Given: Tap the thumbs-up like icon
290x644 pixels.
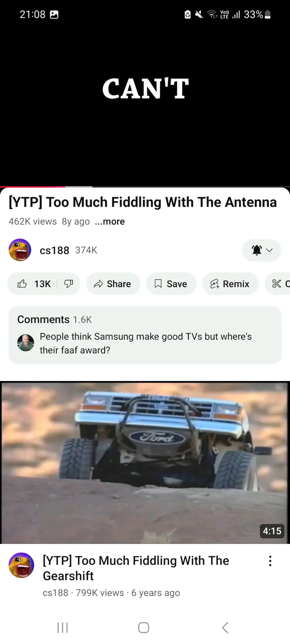Looking at the screenshot, I should click(x=22, y=284).
